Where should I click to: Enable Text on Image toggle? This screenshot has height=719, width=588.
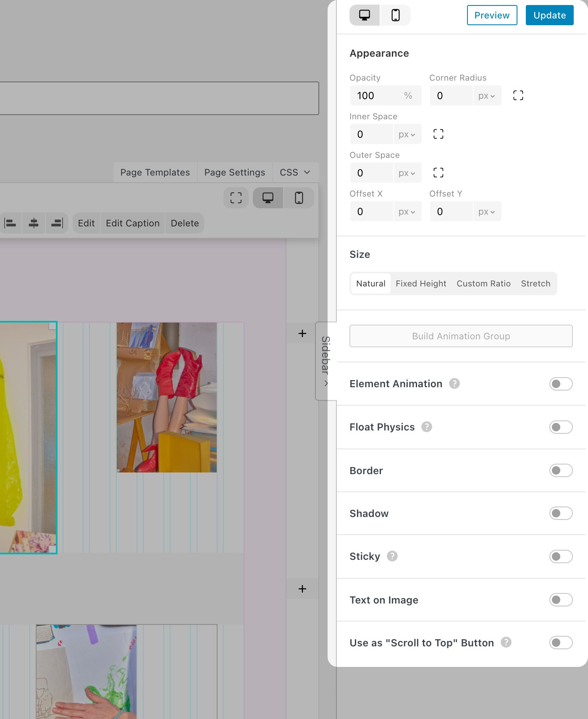click(561, 600)
